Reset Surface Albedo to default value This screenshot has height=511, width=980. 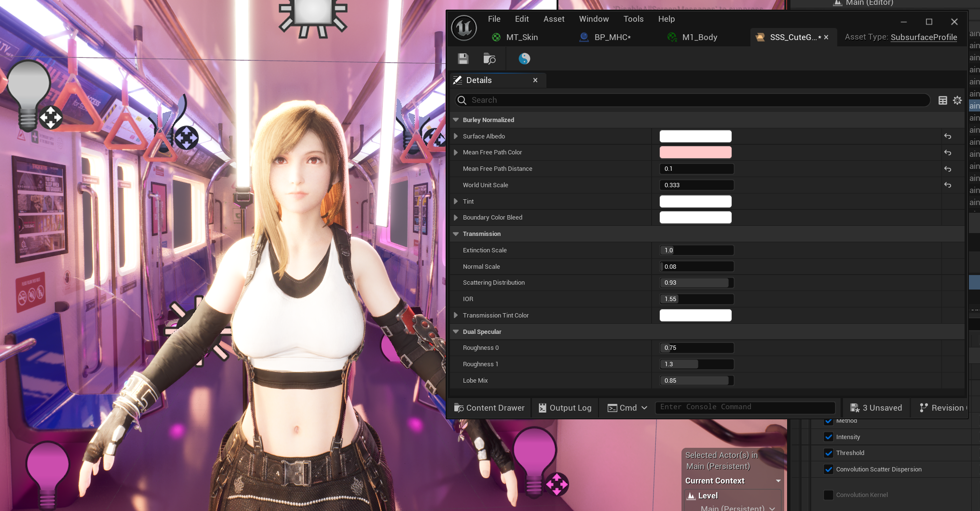tap(948, 137)
